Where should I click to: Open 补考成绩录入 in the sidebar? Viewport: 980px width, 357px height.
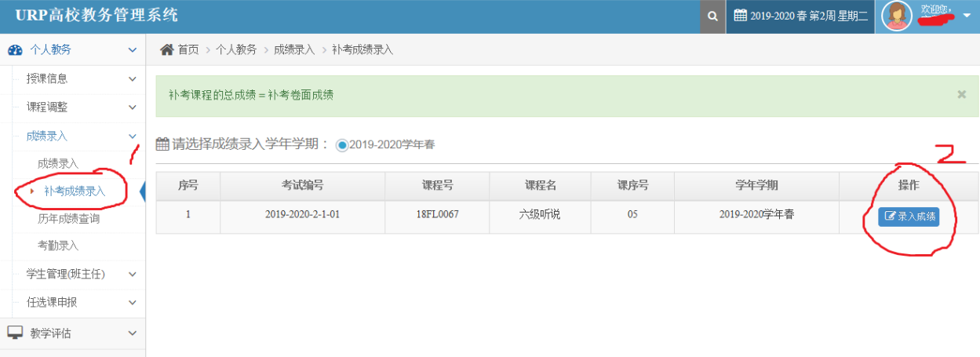(74, 191)
